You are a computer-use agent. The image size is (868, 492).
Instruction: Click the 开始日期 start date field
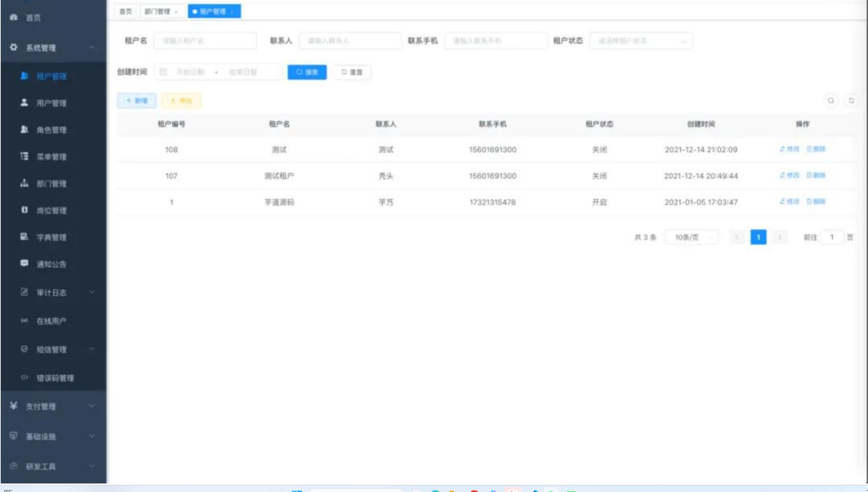pyautogui.click(x=190, y=72)
